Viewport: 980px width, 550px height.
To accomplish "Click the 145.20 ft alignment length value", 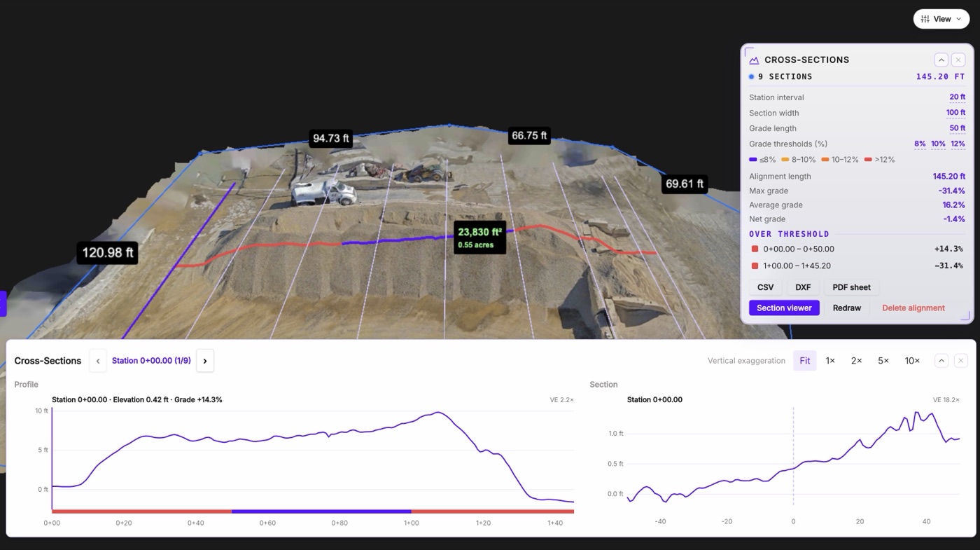I will [949, 177].
